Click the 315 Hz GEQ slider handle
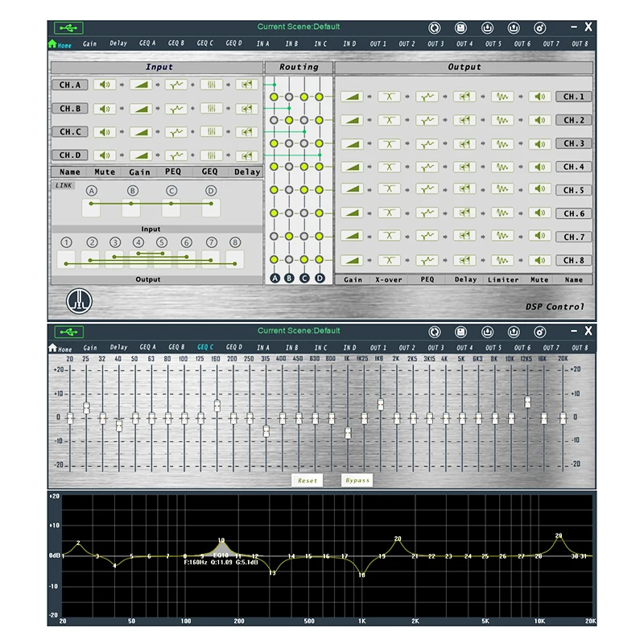 pyautogui.click(x=266, y=431)
